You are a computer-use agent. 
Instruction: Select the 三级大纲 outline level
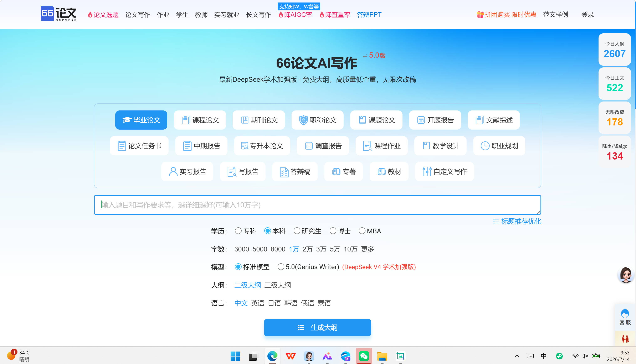point(278,285)
